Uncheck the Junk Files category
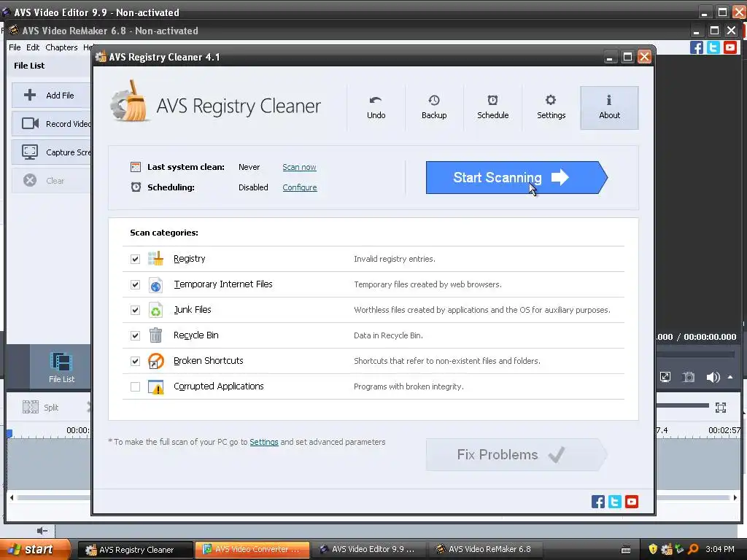This screenshot has height=560, width=747. point(135,310)
